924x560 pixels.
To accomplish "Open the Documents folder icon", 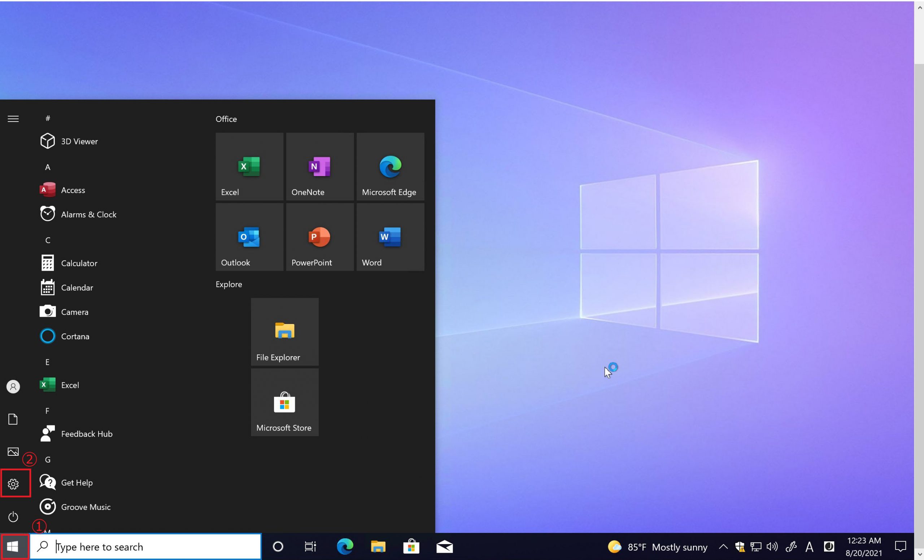I will [13, 419].
